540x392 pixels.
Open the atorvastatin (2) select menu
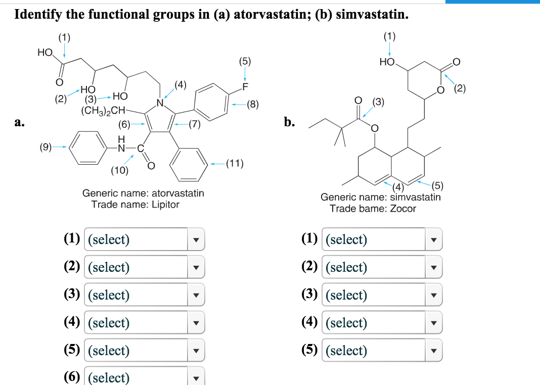144,267
